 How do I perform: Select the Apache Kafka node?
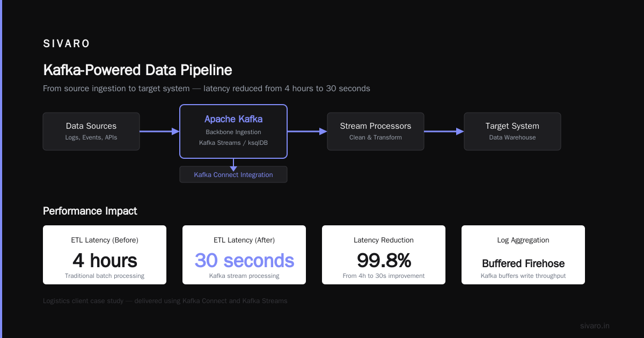[233, 131]
